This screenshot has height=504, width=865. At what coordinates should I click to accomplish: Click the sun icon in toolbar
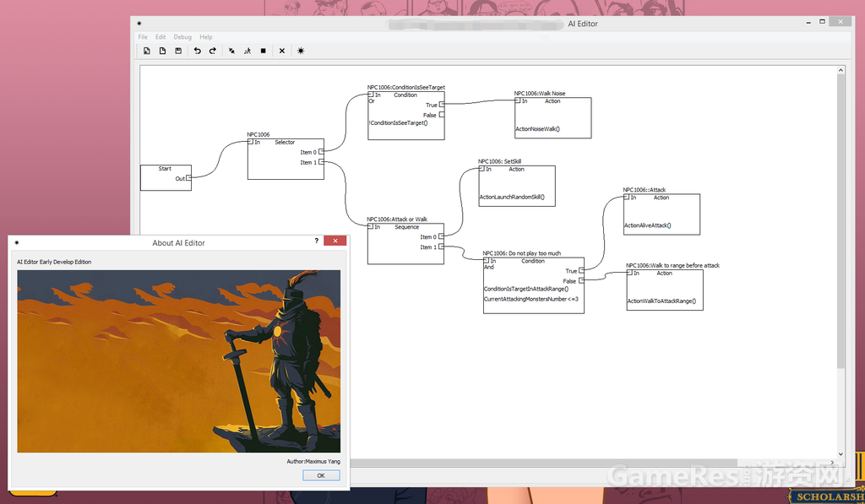(301, 51)
